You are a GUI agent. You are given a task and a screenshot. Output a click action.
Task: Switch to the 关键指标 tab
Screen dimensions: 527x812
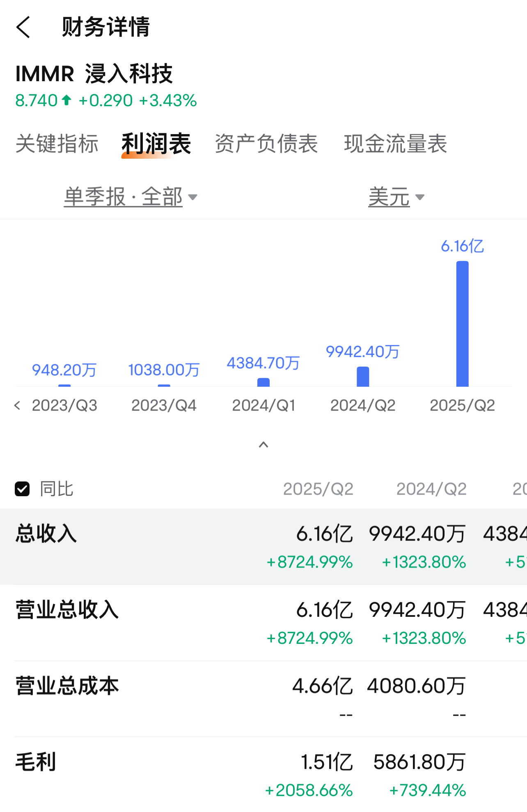pos(57,144)
